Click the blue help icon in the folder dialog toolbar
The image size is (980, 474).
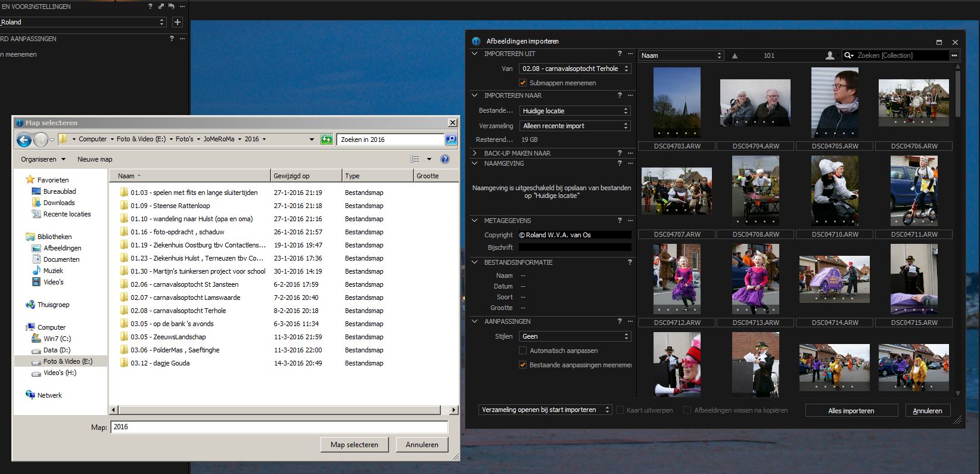(444, 159)
